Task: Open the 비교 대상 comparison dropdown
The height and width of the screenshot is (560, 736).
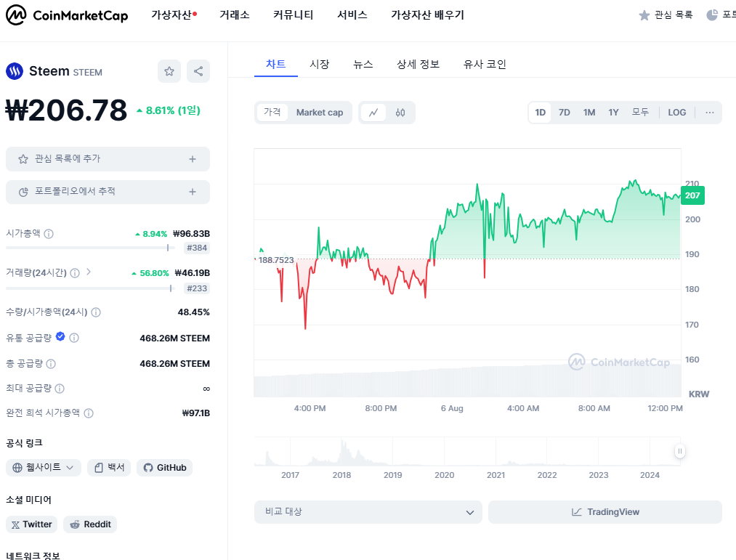Action: 368,512
